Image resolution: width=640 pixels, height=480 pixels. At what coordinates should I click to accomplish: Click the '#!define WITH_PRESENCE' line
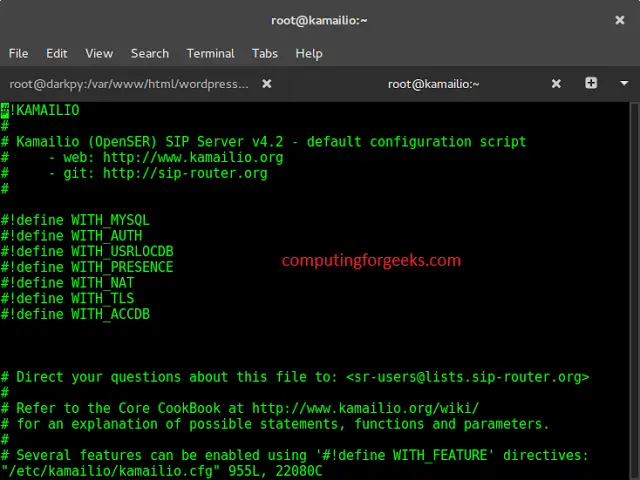click(87, 267)
